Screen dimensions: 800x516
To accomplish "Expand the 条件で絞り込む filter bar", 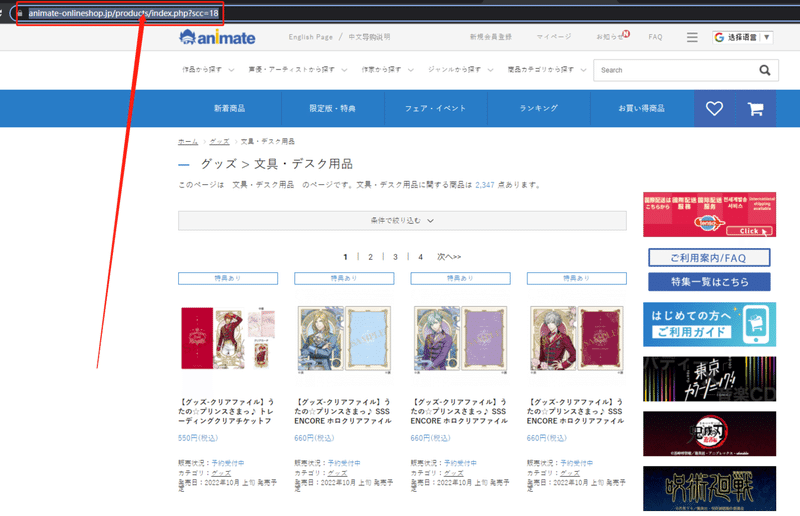I will pos(402,220).
